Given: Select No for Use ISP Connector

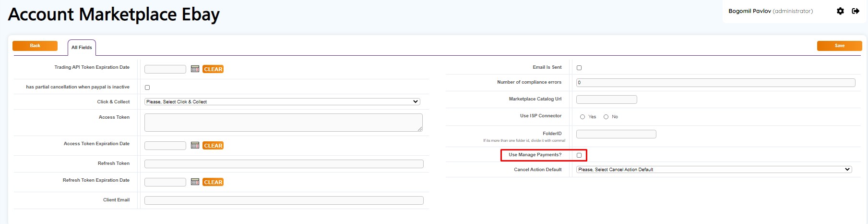Looking at the screenshot, I should [x=606, y=117].
